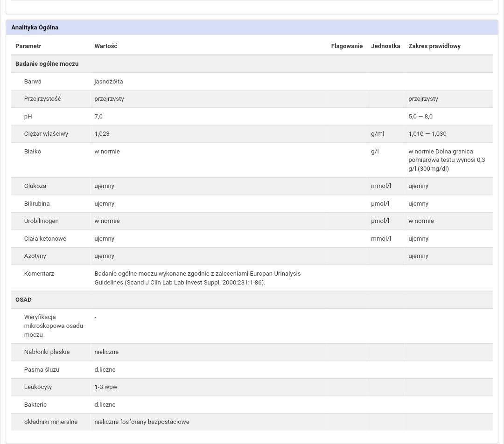Select the Barwa parameter label
The width and height of the screenshot is (504, 444).
click(x=33, y=82)
